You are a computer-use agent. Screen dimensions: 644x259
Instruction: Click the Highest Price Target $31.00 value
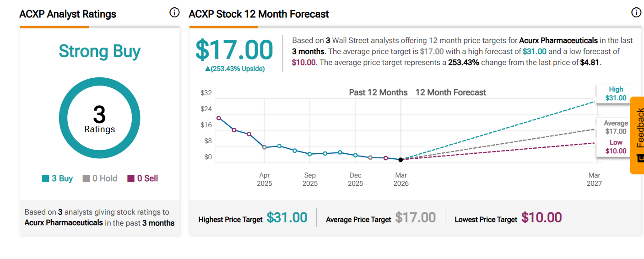287,218
